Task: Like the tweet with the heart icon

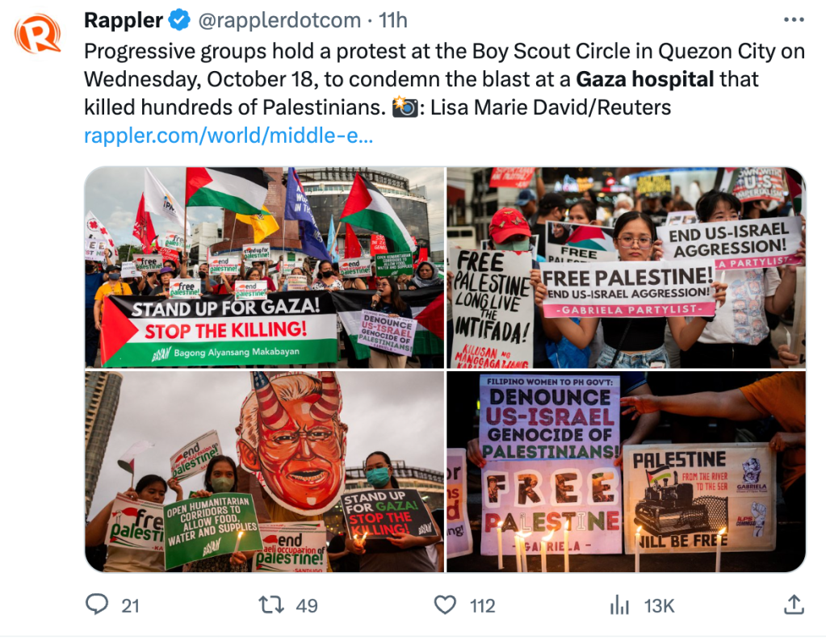Action: click(x=445, y=605)
